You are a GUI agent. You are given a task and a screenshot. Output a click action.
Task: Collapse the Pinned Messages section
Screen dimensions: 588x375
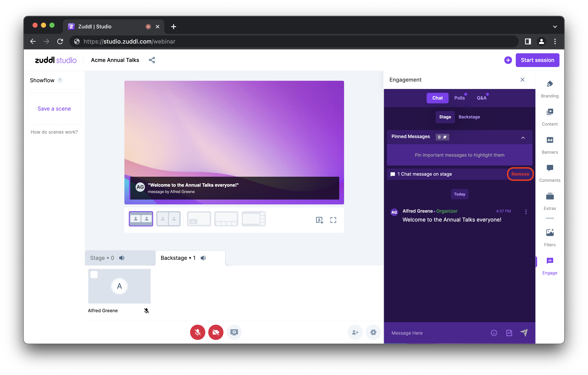523,138
